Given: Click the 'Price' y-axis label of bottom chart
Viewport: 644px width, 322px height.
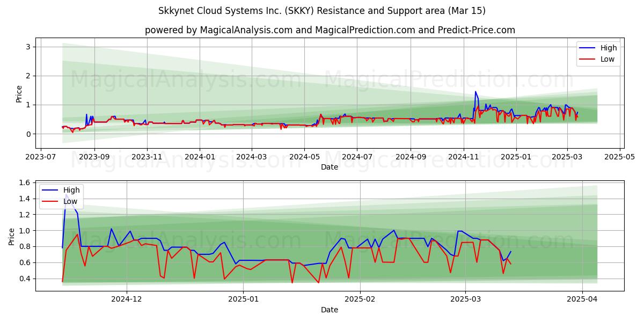Looking at the screenshot, I should tap(12, 236).
